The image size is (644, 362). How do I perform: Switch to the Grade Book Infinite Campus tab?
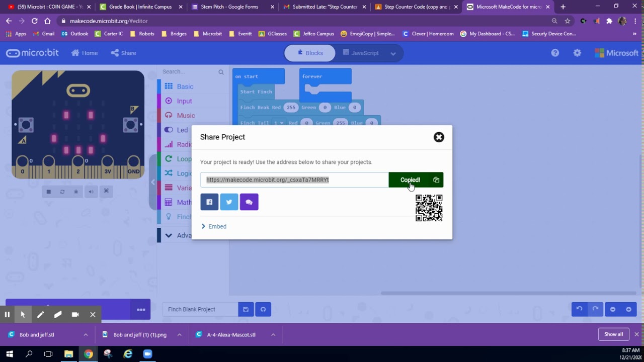coord(140,7)
